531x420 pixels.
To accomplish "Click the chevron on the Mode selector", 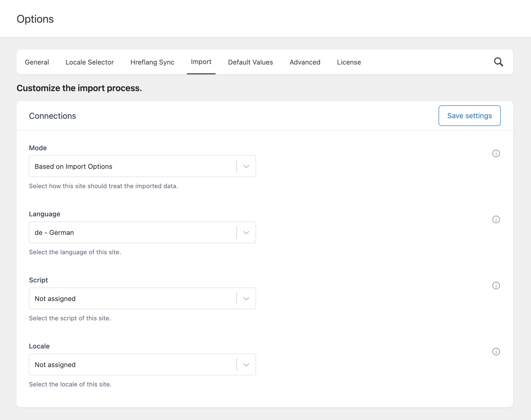I will pyautogui.click(x=245, y=166).
